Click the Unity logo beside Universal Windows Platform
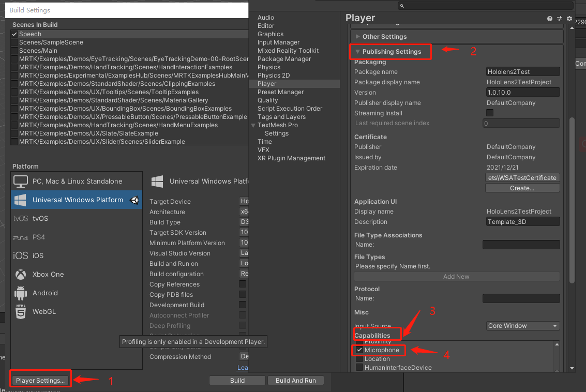Image resolution: width=586 pixels, height=392 pixels. [134, 200]
